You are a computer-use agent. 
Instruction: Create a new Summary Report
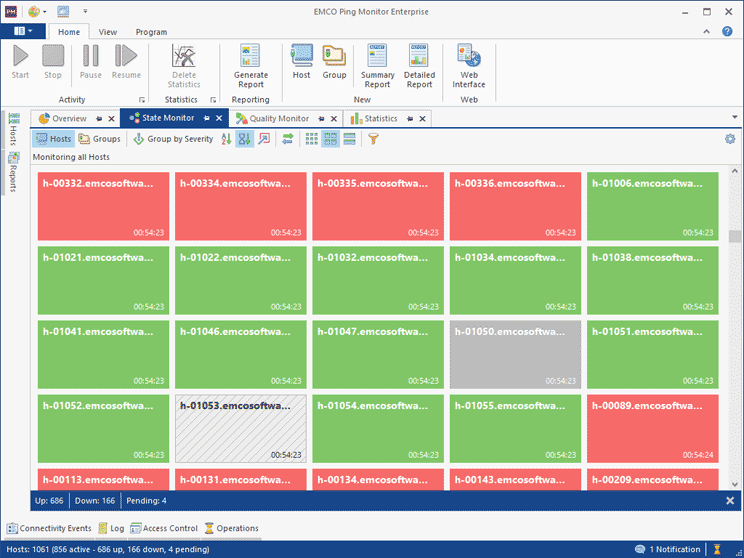[x=377, y=66]
